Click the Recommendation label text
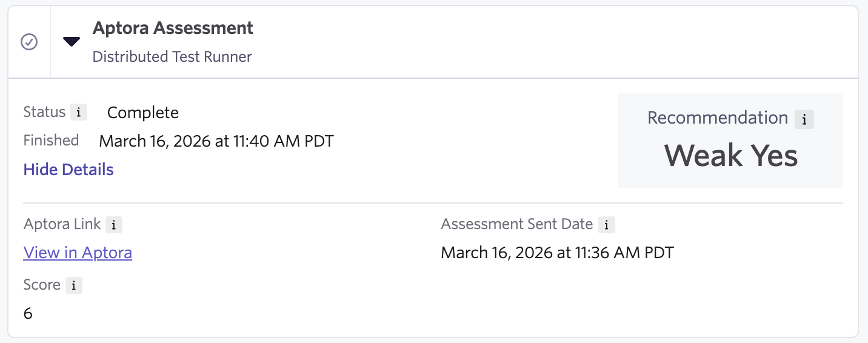The width and height of the screenshot is (868, 343). pos(717,118)
